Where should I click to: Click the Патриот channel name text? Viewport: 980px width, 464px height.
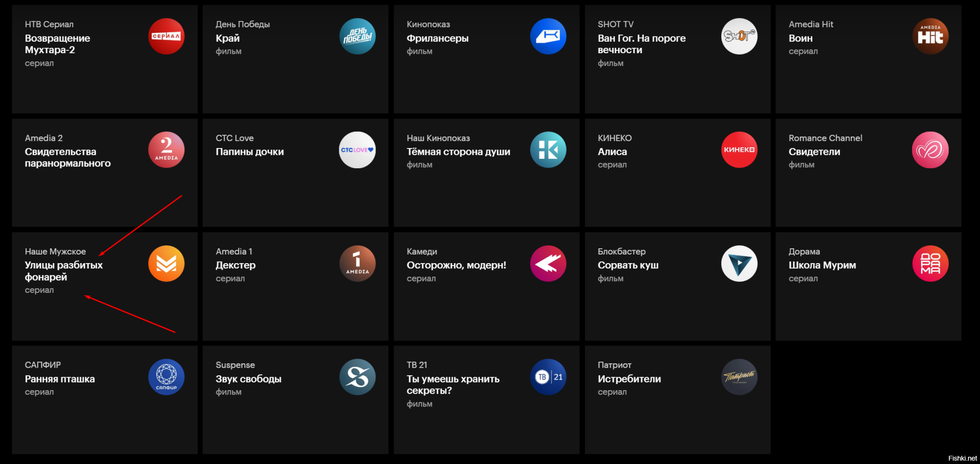(x=615, y=365)
